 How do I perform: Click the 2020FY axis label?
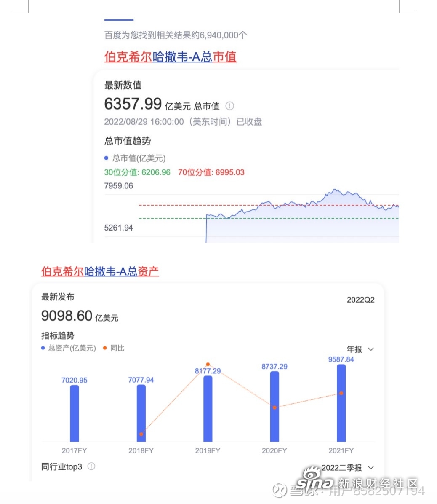point(274,450)
